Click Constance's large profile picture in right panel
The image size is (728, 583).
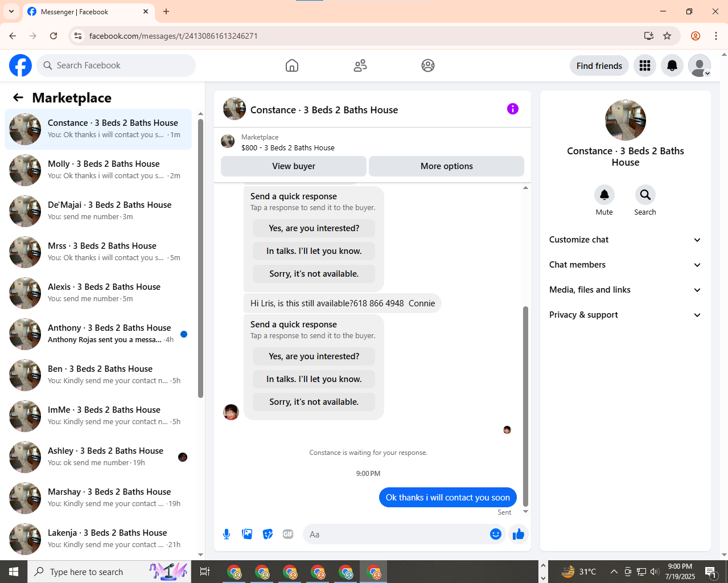626,120
